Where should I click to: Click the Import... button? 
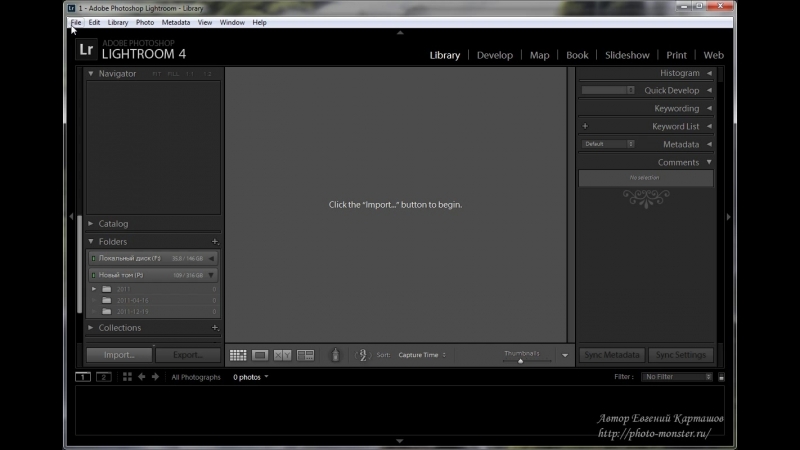point(119,355)
